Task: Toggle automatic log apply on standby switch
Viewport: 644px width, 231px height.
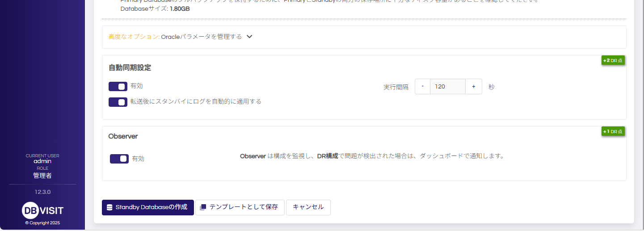Action: click(118, 102)
